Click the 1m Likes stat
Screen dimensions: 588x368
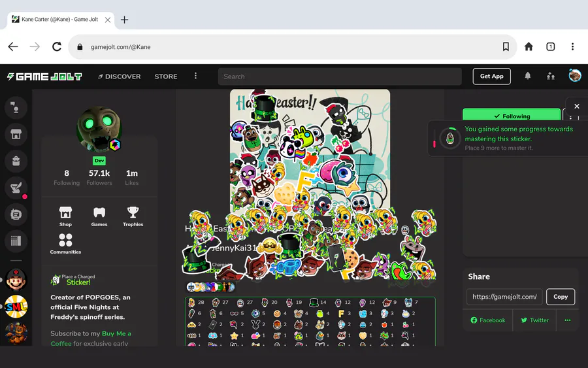pos(131,177)
